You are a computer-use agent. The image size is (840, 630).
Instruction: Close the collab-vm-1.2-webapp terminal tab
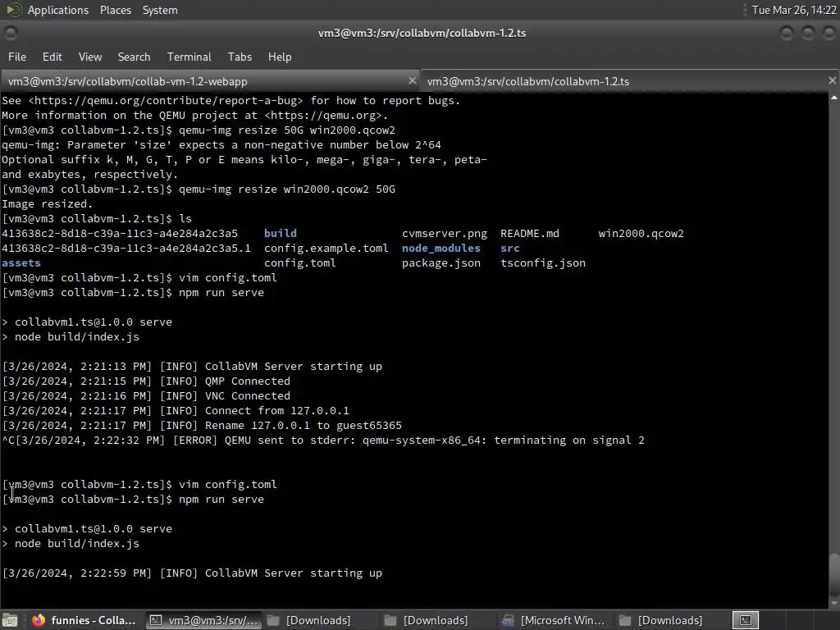pyautogui.click(x=412, y=81)
